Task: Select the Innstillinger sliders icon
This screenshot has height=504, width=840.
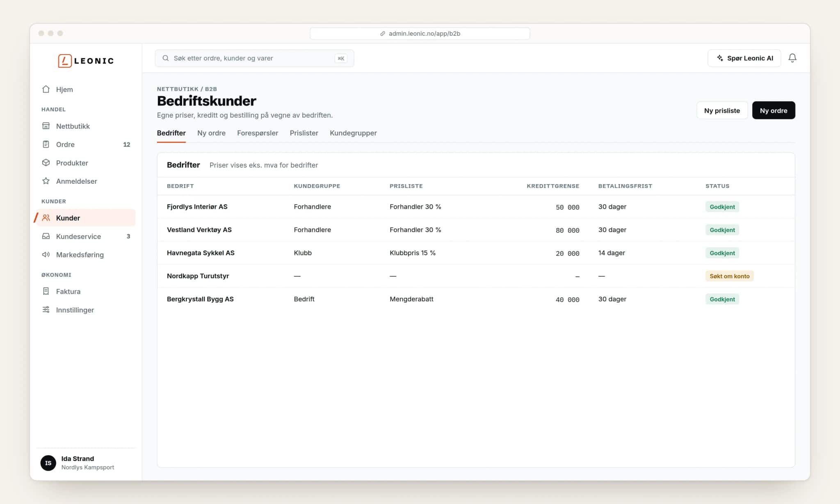Action: [x=46, y=310]
